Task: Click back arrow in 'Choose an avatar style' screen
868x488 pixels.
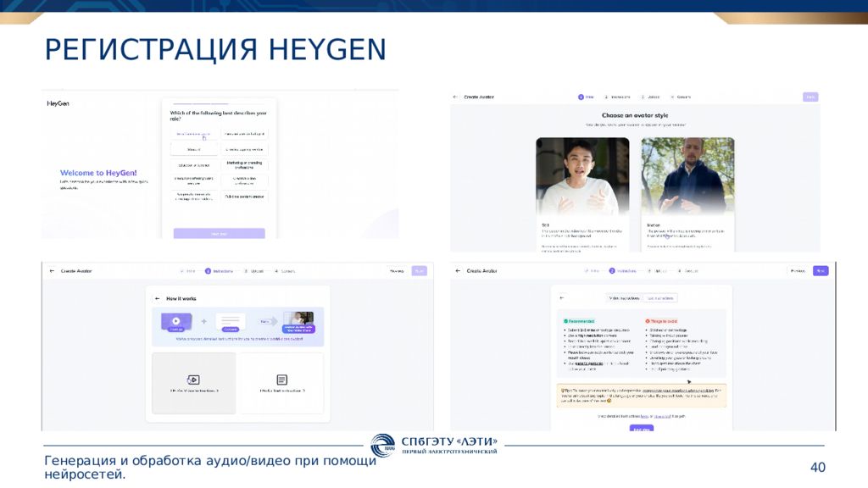Action: (x=455, y=97)
